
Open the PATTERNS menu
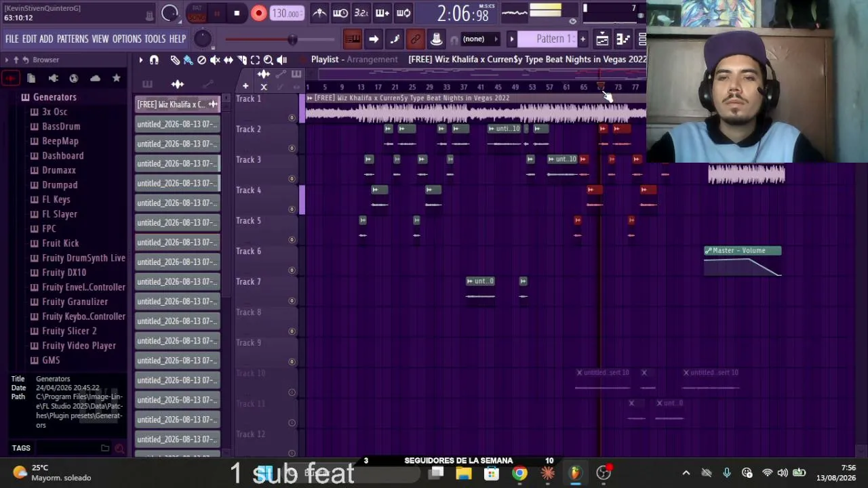click(73, 39)
